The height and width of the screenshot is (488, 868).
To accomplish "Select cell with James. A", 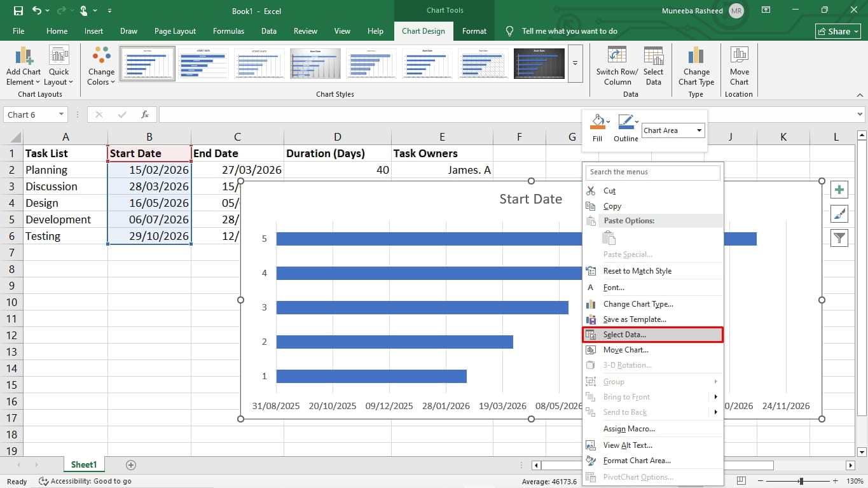I will (x=442, y=170).
